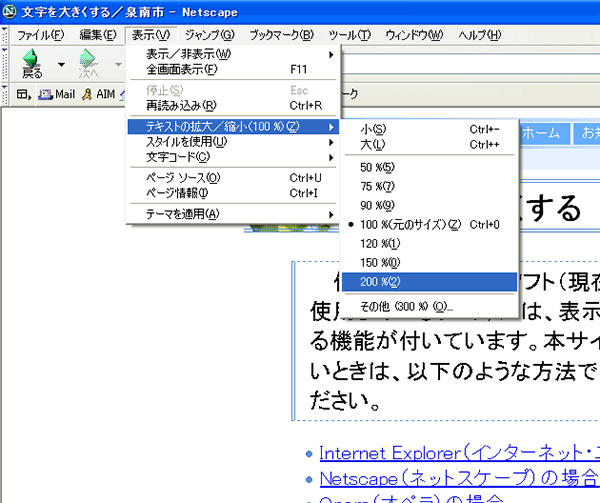Expand Character Coding (文字コード) submenu

pyautogui.click(x=233, y=157)
